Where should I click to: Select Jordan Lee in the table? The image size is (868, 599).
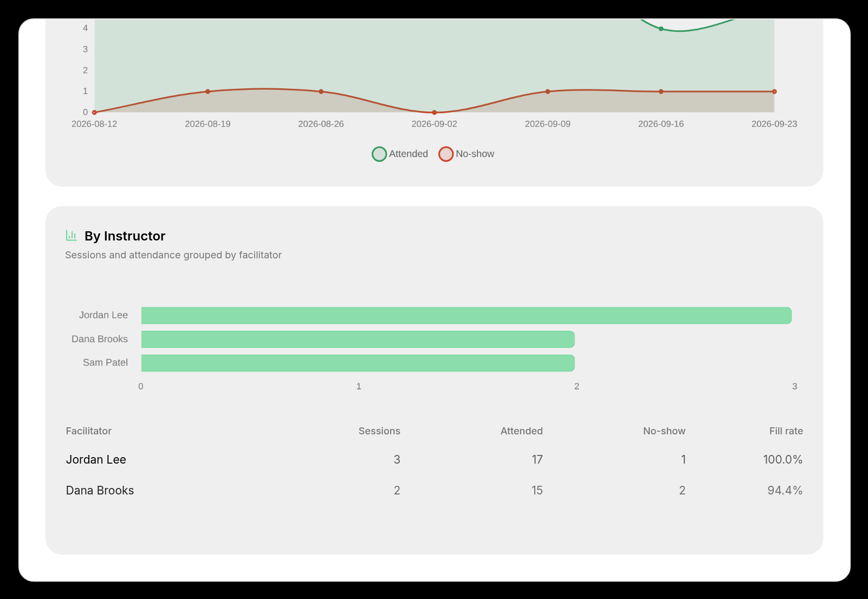point(96,460)
